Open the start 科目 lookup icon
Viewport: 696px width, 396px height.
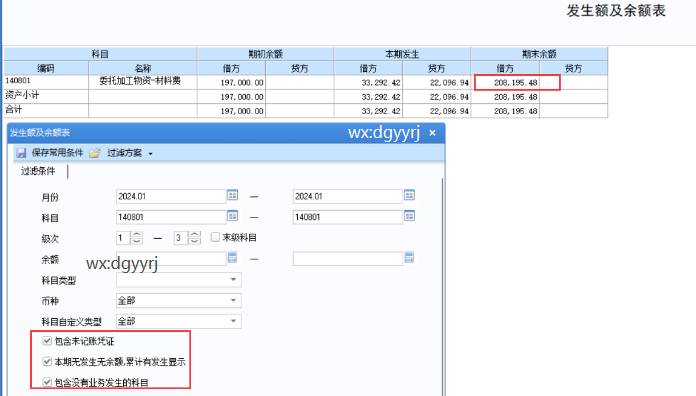(x=233, y=216)
